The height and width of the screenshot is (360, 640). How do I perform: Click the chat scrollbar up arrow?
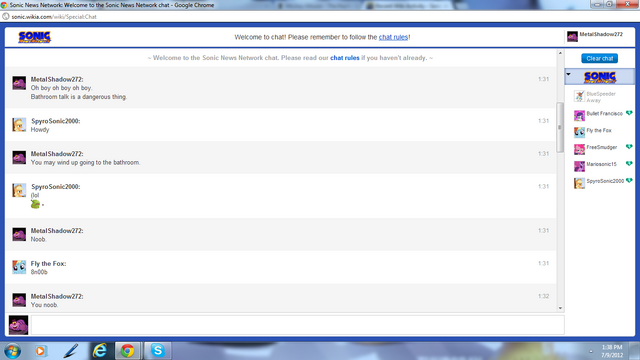tap(560, 53)
